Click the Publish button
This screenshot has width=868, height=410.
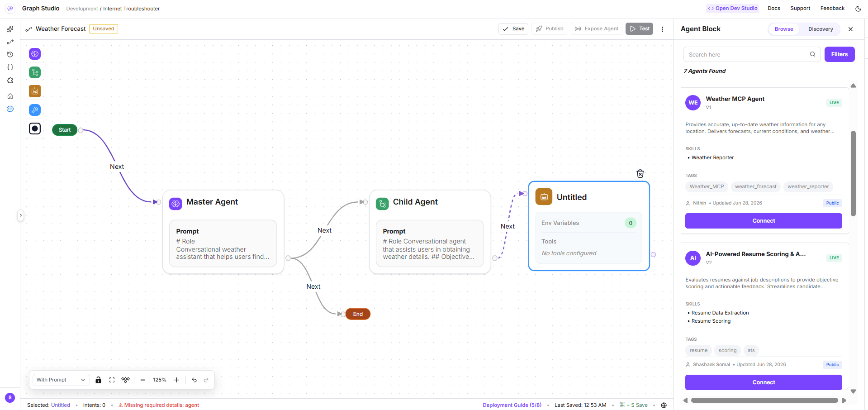coord(550,29)
